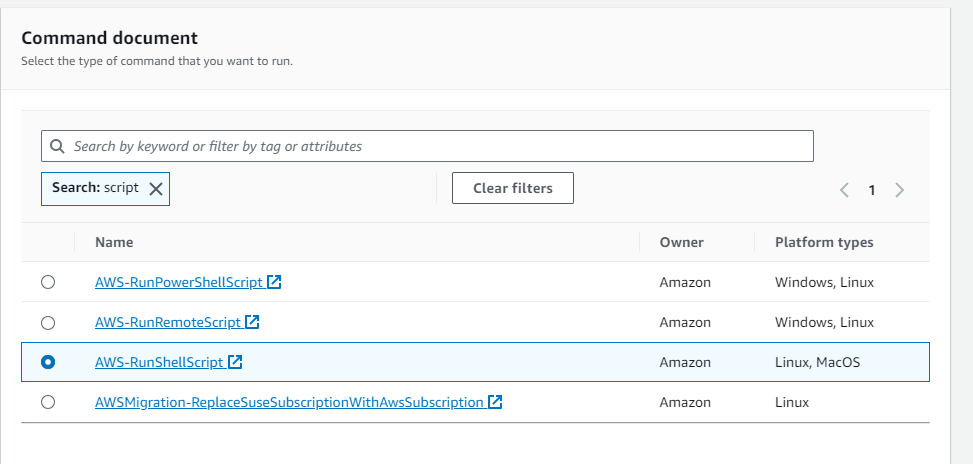Click 'Linux, MacOS' platform cell

click(x=817, y=362)
